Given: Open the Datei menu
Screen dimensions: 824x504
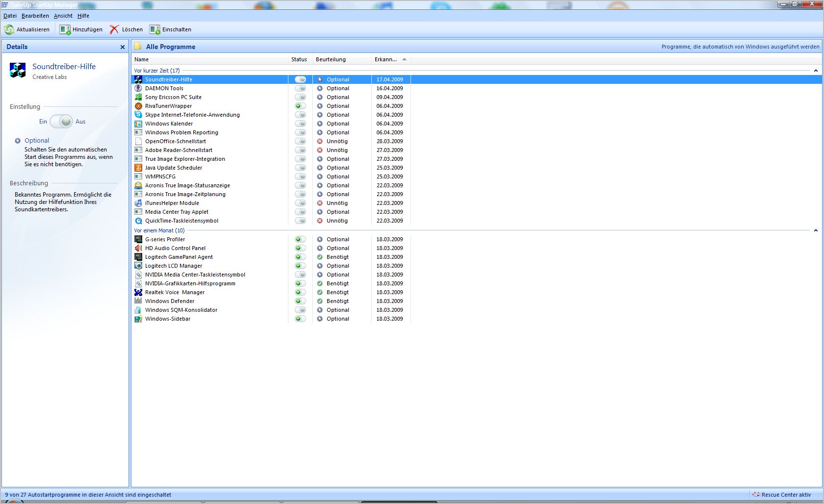Looking at the screenshot, I should 10,16.
